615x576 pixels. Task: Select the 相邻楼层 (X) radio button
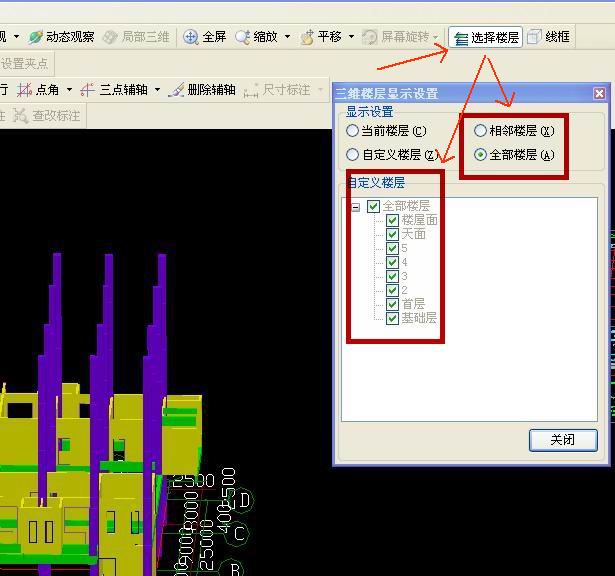[480, 131]
